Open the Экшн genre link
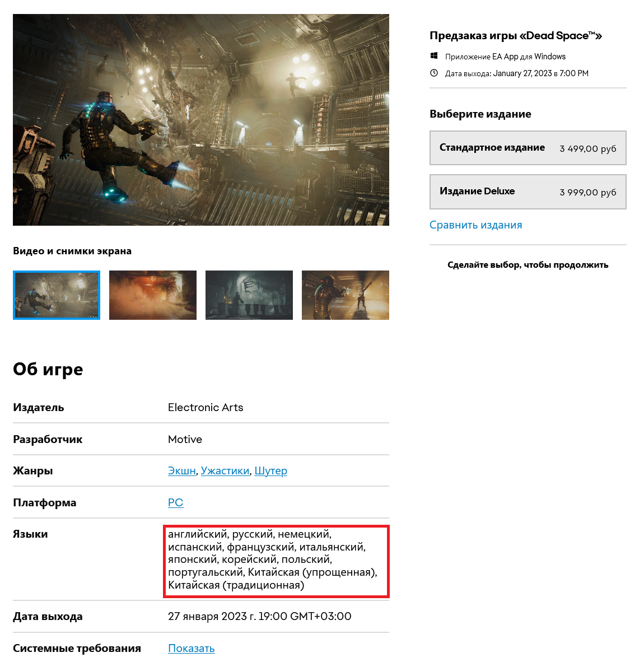The image size is (644, 662). coord(182,471)
